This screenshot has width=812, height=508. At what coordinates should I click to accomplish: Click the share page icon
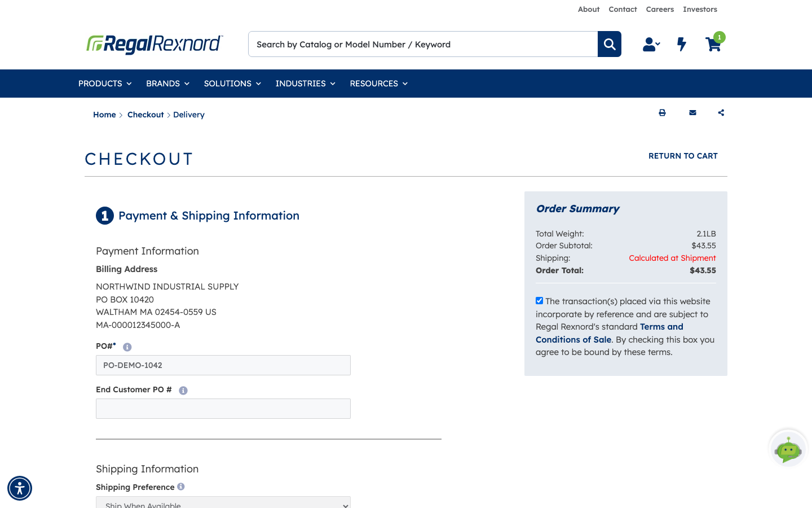point(721,113)
